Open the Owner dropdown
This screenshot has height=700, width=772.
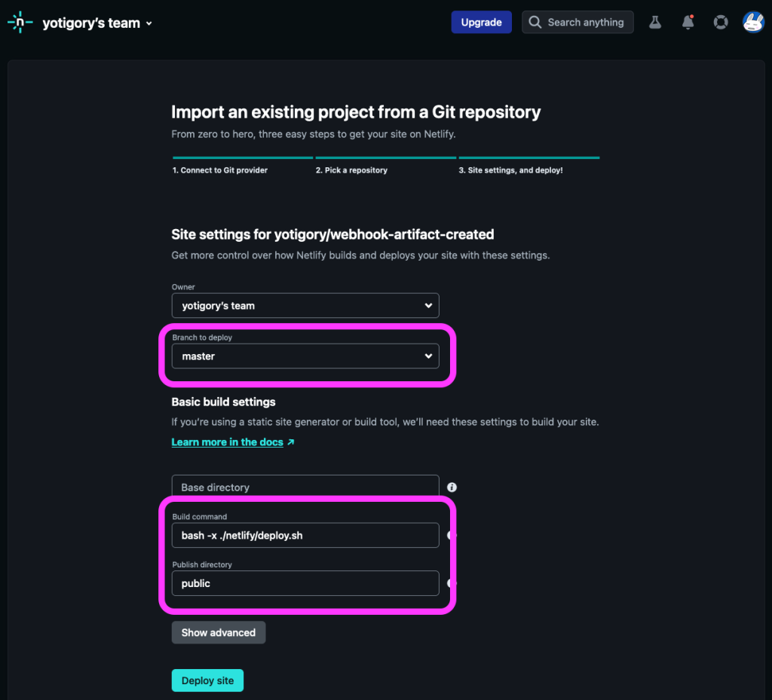pos(305,305)
